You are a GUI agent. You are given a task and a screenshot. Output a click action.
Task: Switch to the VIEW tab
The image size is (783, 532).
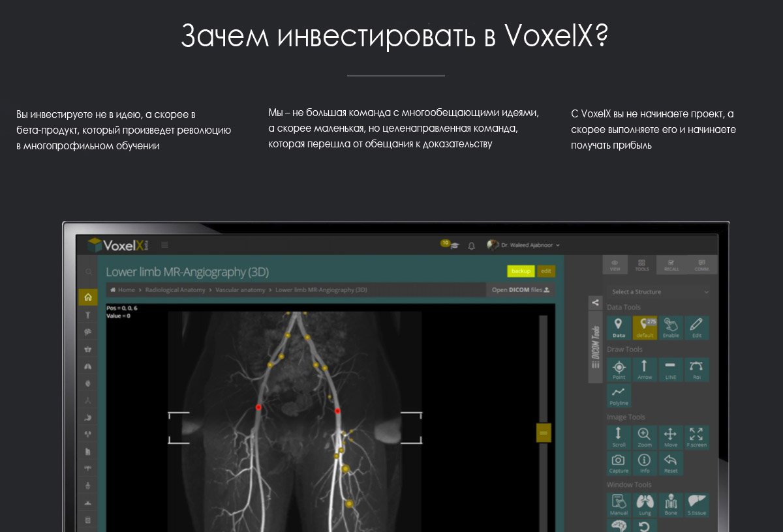[615, 265]
